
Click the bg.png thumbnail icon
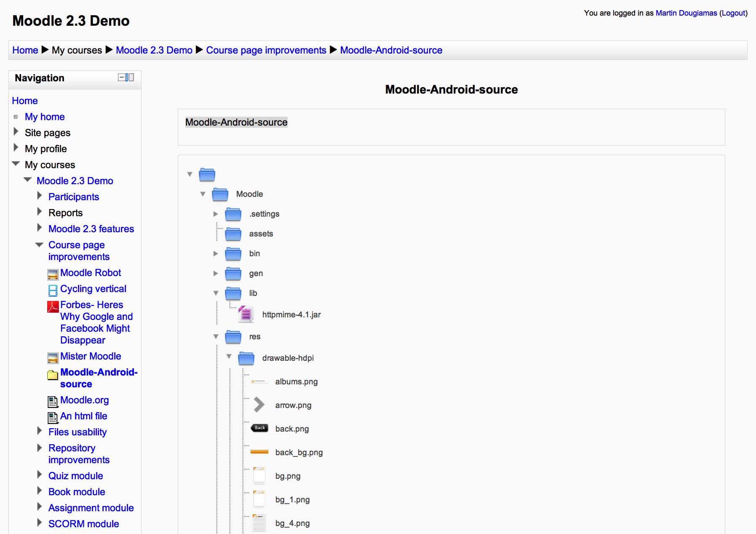click(x=259, y=476)
